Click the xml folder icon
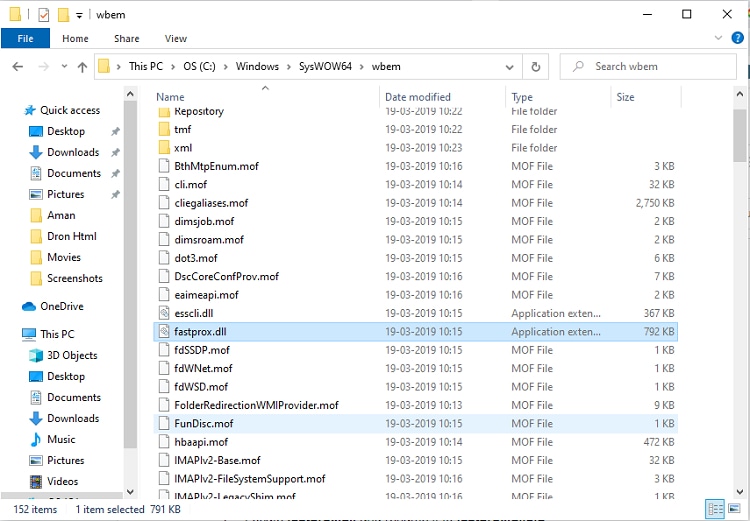The width and height of the screenshot is (750, 521). (164, 147)
